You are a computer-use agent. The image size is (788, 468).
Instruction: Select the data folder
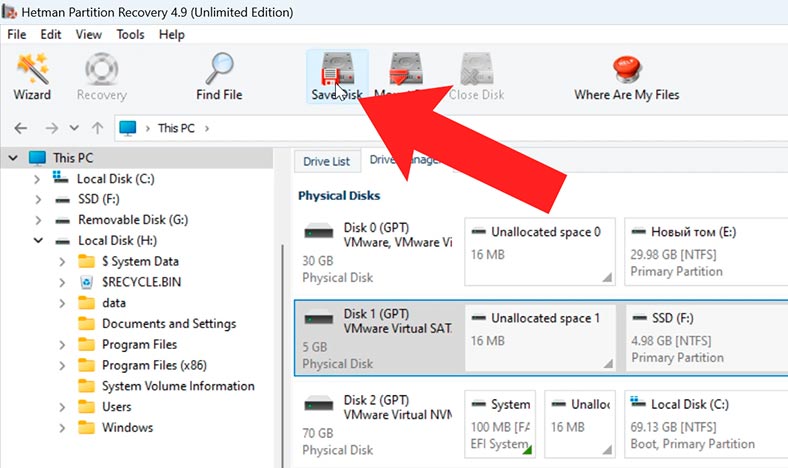(x=114, y=303)
